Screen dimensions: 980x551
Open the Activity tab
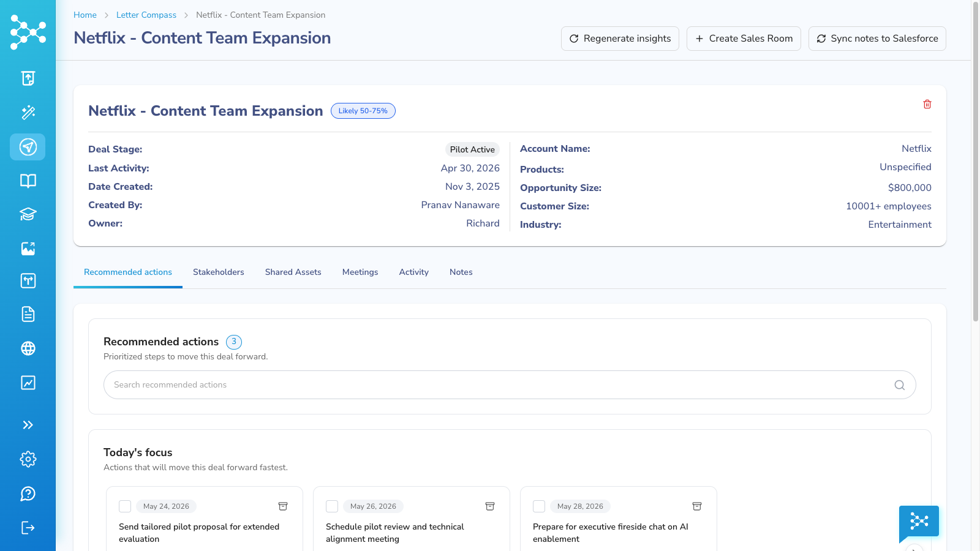(414, 272)
